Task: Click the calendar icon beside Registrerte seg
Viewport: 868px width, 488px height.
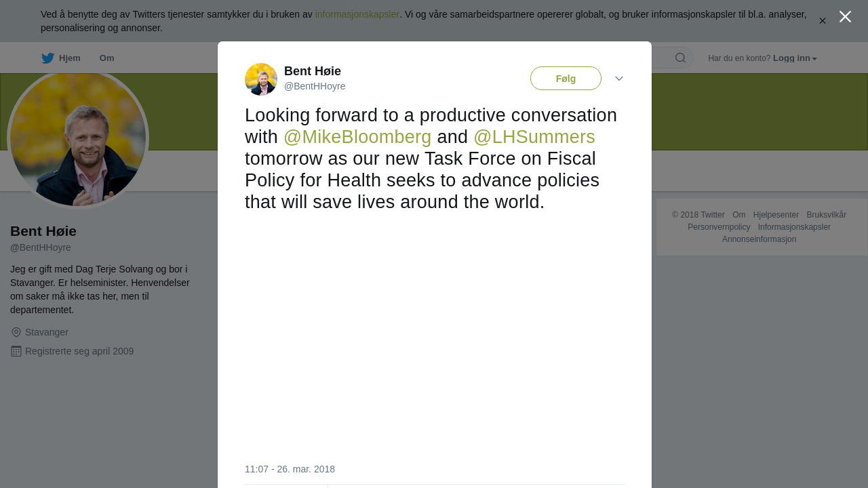Action: point(16,351)
